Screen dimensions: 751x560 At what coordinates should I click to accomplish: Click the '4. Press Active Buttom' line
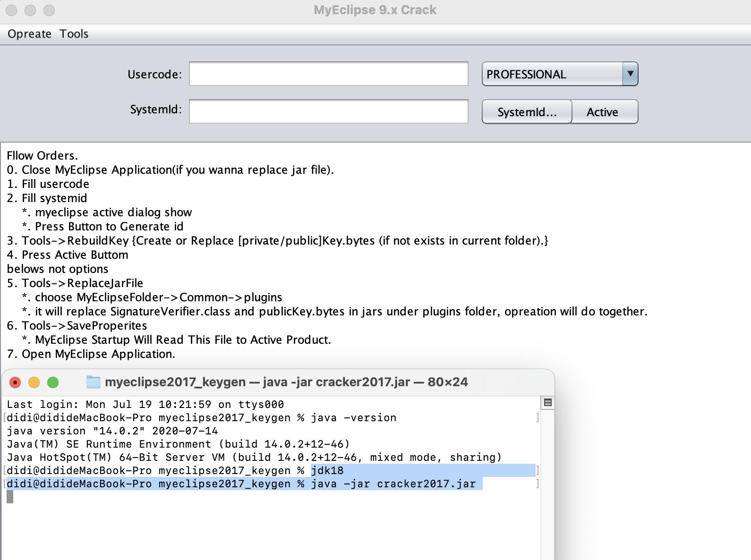(68, 255)
